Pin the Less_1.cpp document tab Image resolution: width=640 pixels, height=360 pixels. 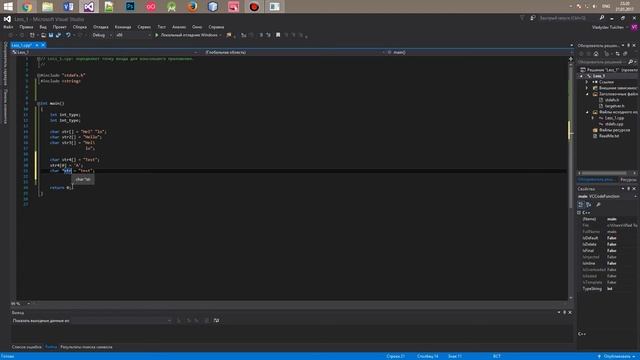coord(37,45)
